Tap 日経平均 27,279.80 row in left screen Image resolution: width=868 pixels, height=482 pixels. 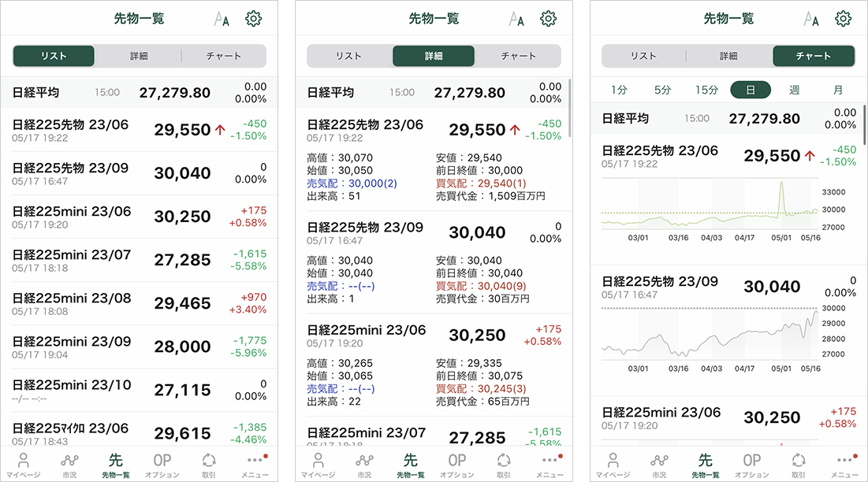[139, 92]
